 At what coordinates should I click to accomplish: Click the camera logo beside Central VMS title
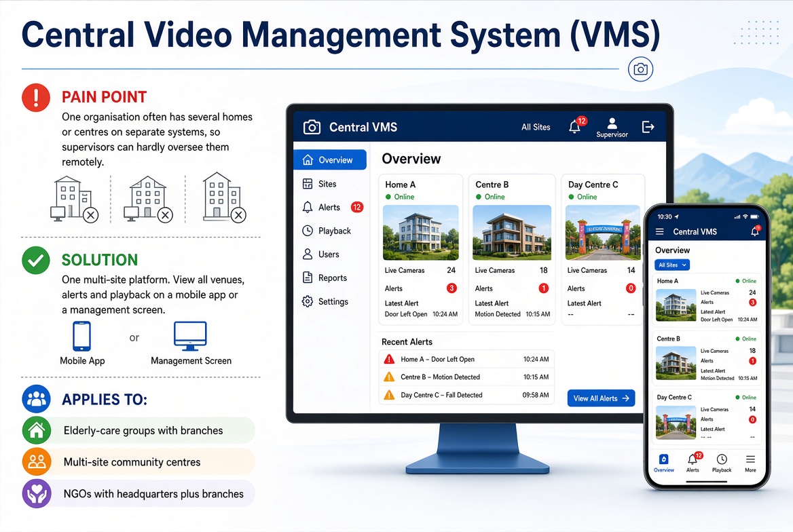(312, 127)
